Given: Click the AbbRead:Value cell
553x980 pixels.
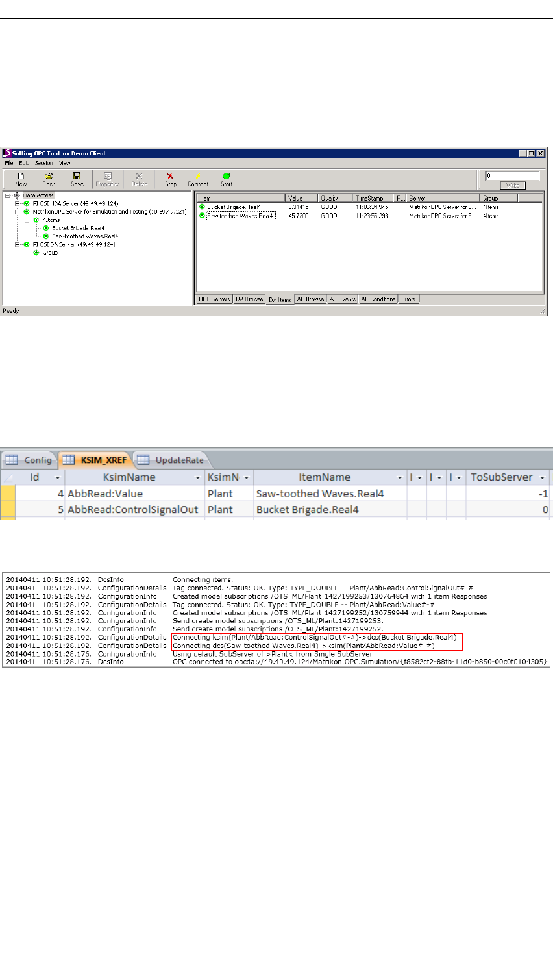Looking at the screenshot, I should tap(135, 494).
